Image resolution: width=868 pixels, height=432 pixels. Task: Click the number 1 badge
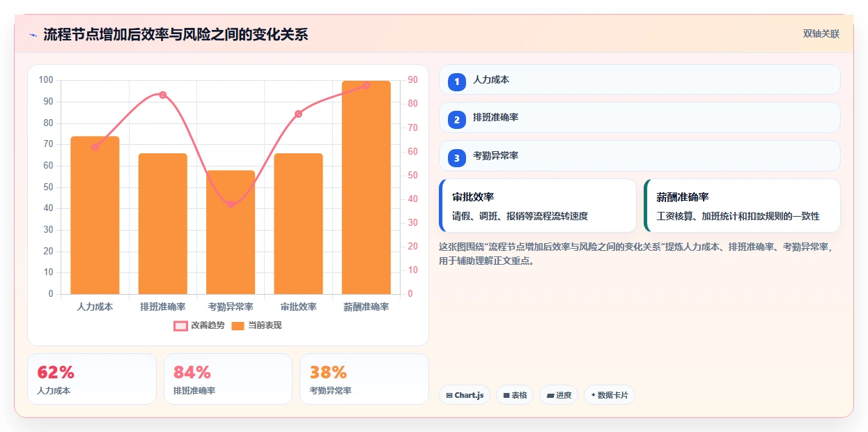click(x=457, y=82)
